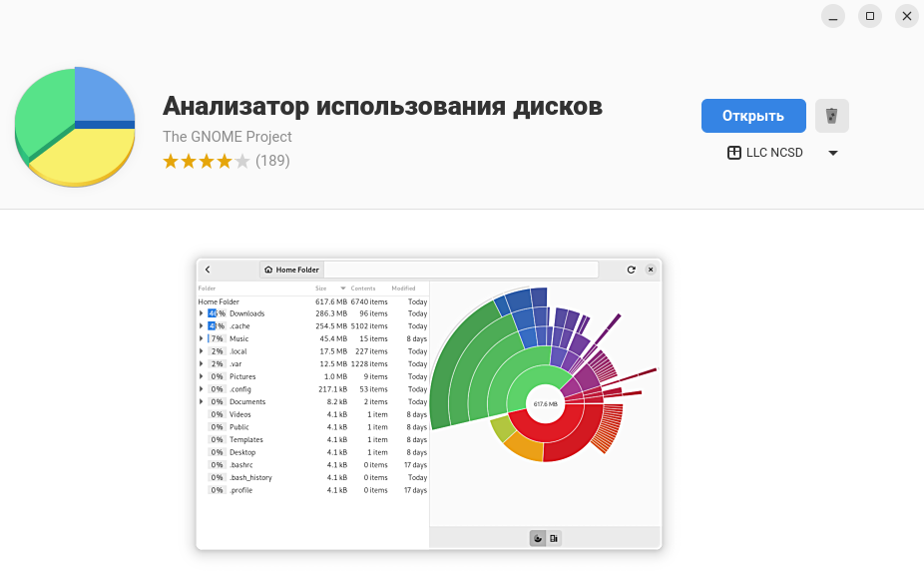
Task: Open the (189) reviews count
Action: (272, 161)
